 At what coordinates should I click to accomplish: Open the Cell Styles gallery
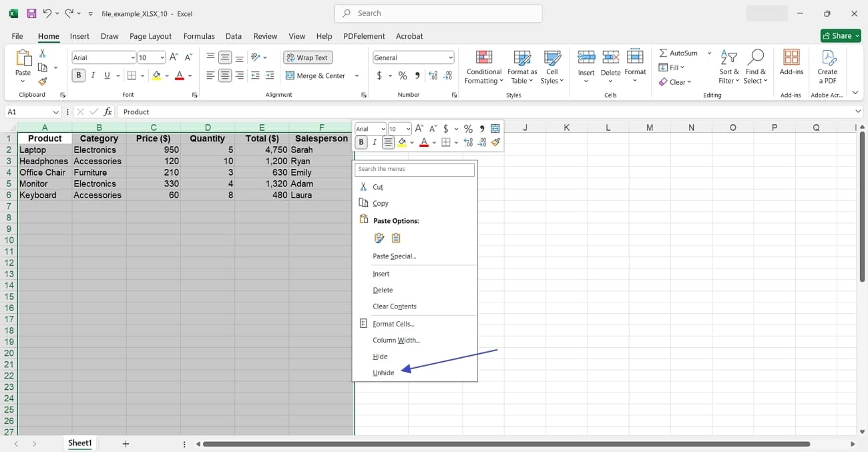click(552, 67)
